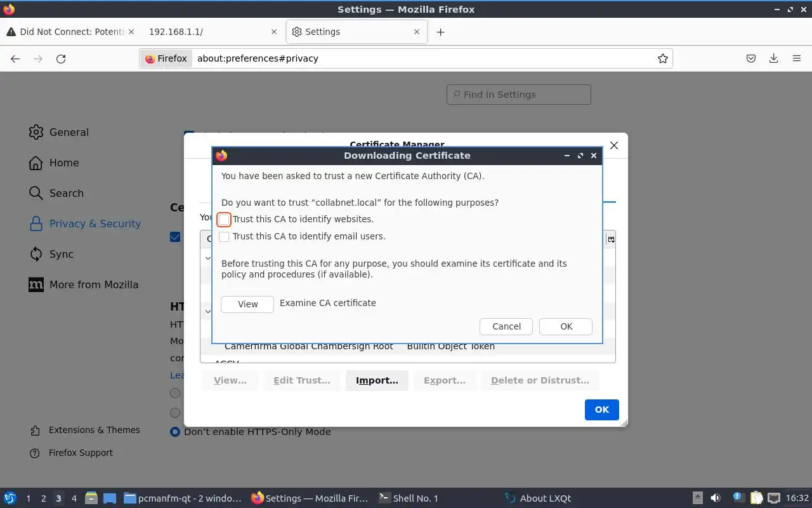Open Extensions & Themes link
This screenshot has height=508, width=812.
coord(85,430)
